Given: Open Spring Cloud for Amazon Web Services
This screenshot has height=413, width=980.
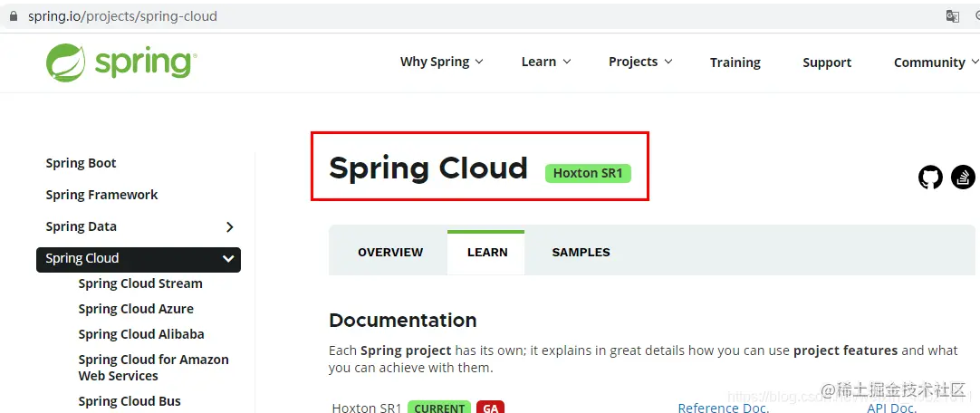Looking at the screenshot, I should point(153,368).
